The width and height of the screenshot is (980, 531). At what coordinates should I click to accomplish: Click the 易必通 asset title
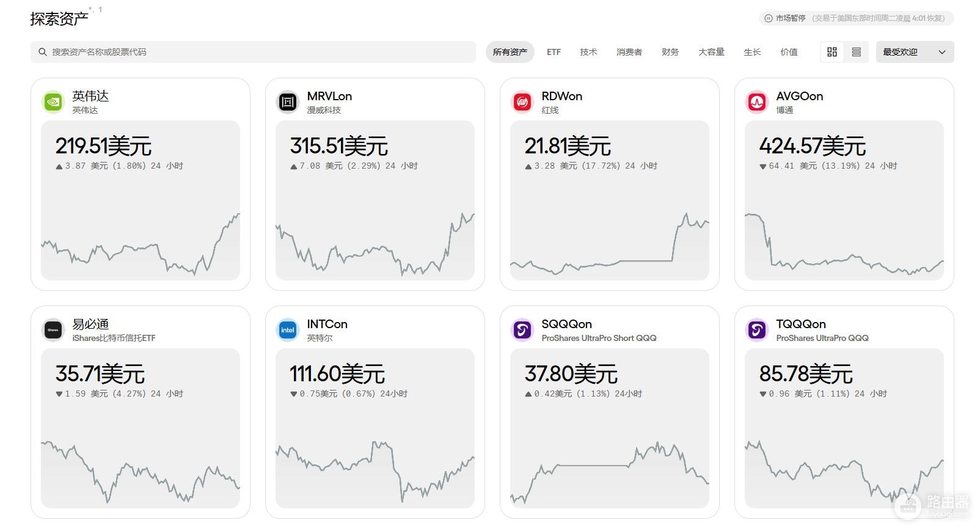pyautogui.click(x=90, y=324)
